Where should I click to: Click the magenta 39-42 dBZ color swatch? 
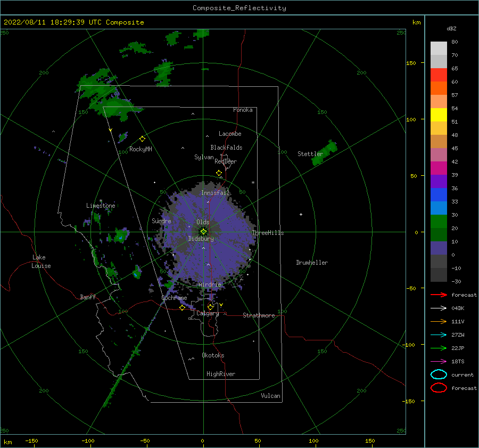[439, 168]
